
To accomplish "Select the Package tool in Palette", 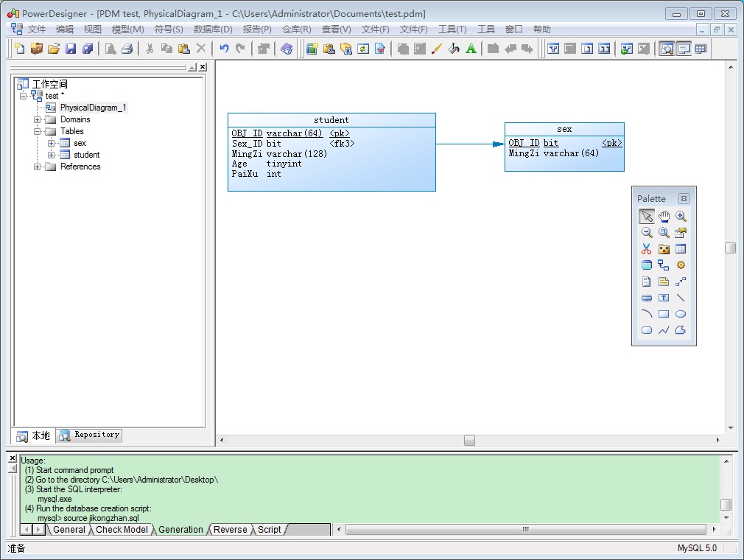I will (664, 248).
